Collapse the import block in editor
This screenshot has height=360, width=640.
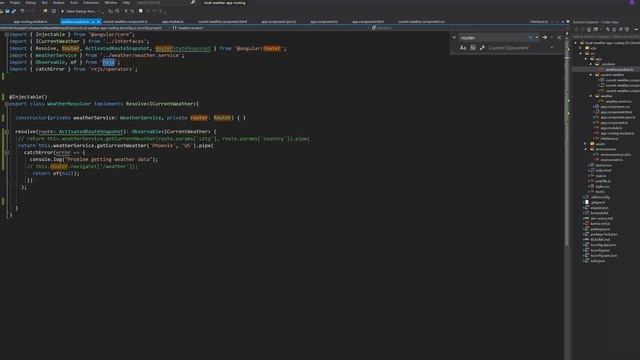(7, 35)
